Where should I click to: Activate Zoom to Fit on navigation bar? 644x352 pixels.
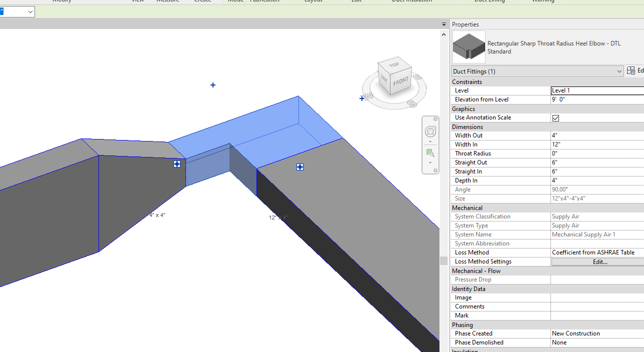(x=430, y=153)
